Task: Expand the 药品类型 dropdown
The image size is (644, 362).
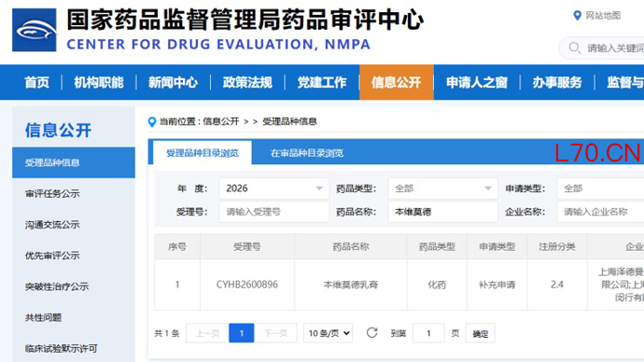Action: pos(442,188)
